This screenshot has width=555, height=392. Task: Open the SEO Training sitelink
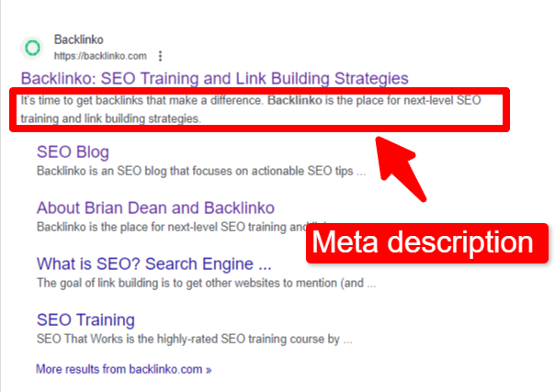(x=85, y=319)
